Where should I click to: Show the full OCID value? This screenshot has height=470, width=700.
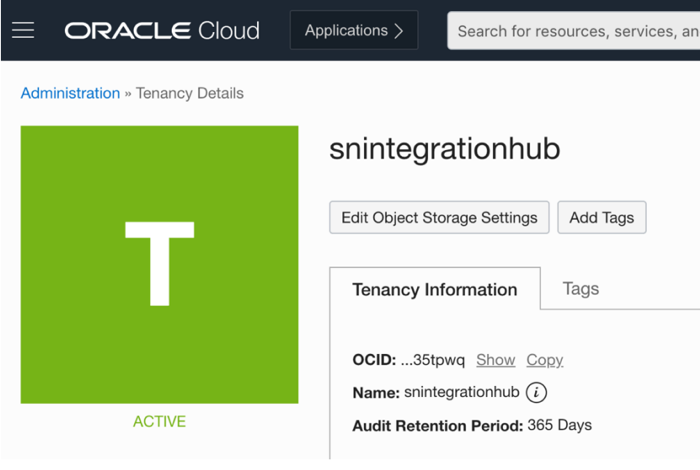(496, 360)
